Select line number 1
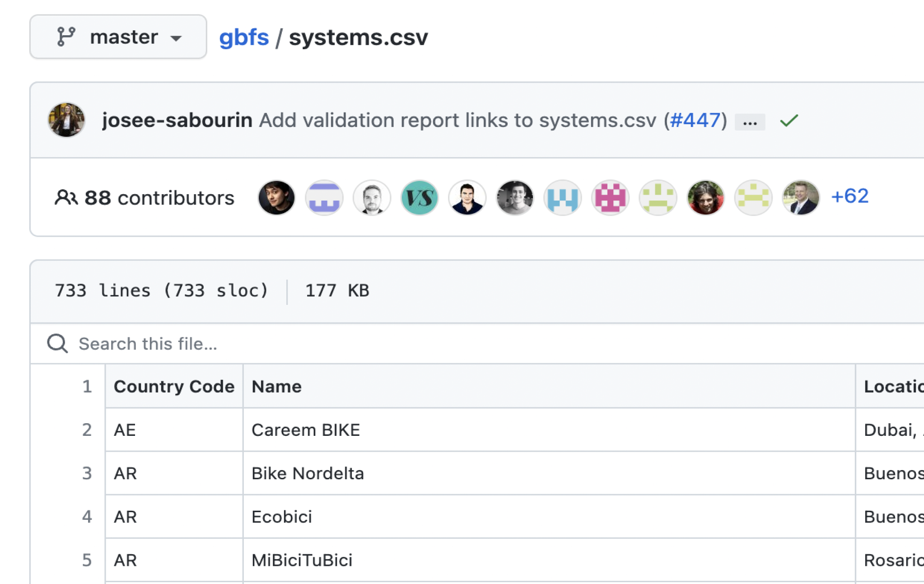 tap(87, 386)
